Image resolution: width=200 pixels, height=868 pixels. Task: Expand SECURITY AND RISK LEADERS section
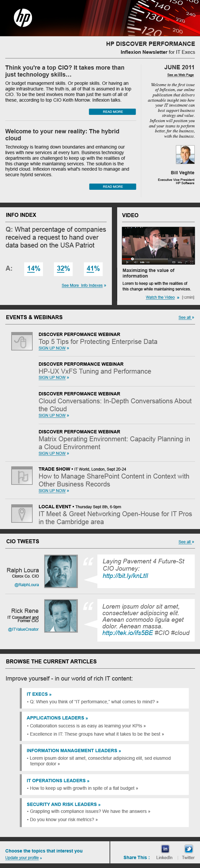63,804
